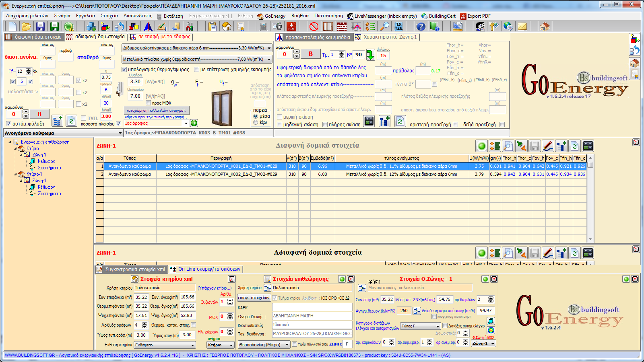Image resolution: width=644 pixels, height=362 pixels.
Task: Click the yellow envelope mail icon
Action: (x=522, y=27)
